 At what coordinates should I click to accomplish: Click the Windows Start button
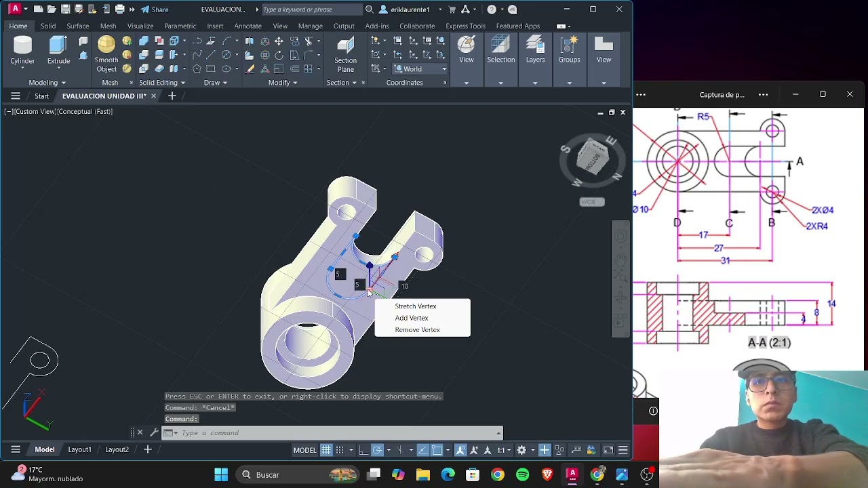(x=221, y=474)
